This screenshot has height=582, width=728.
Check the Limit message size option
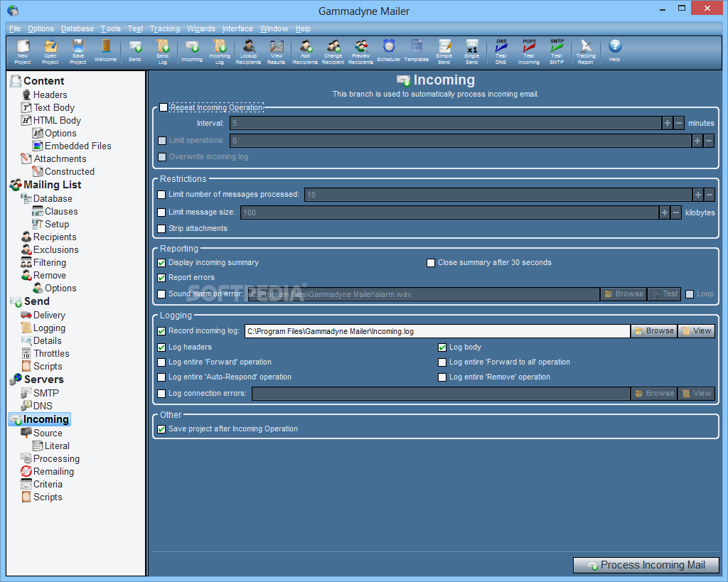click(x=161, y=212)
